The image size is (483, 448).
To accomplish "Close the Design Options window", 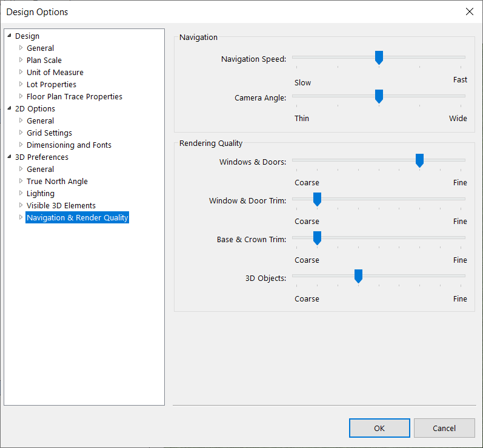I will tap(470, 12).
